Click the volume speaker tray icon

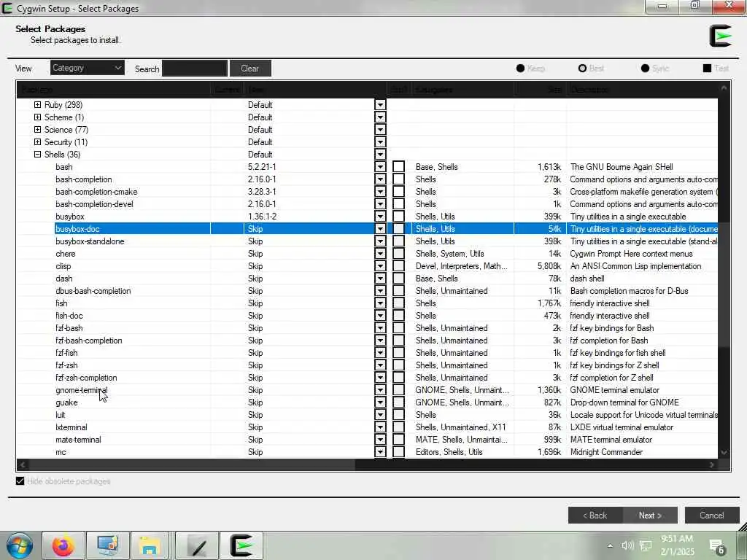(627, 545)
